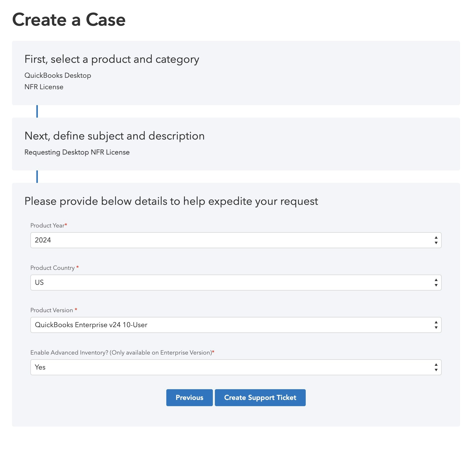Viewport: 476px width, 449px height.
Task: Click the 'Create a Case' page heading
Action: 69,20
